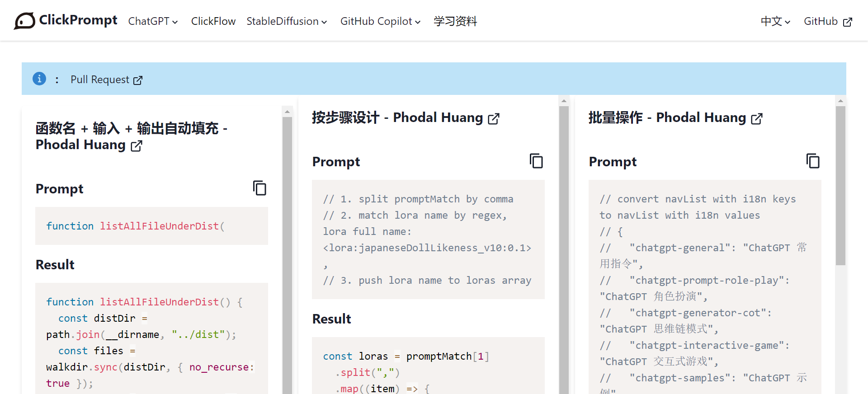Copy the listAllFileUnderDist prompt

point(259,188)
